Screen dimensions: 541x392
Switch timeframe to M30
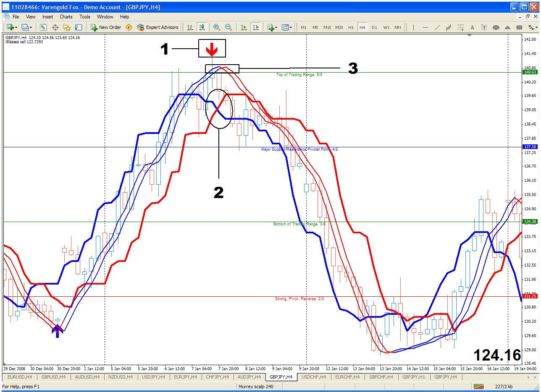[339, 27]
